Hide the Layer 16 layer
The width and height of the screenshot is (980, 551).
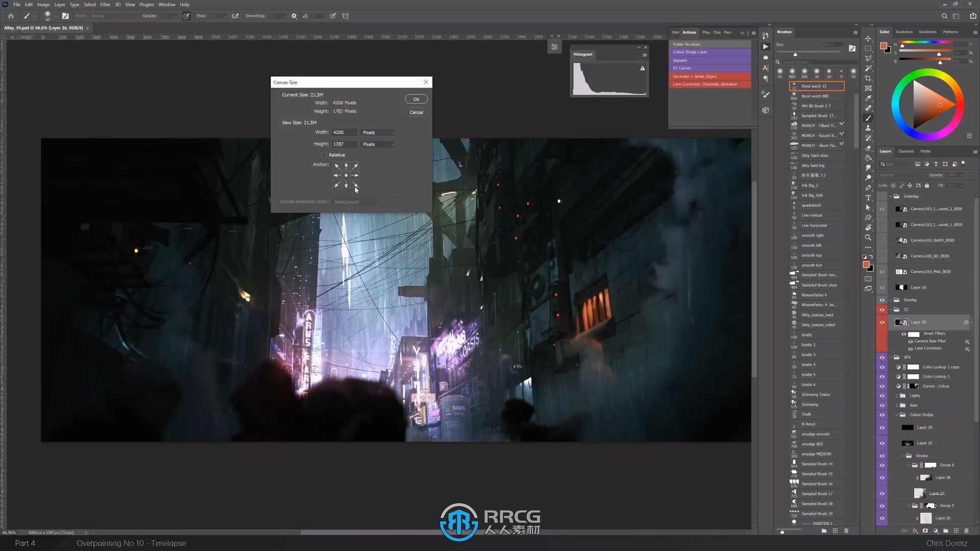pos(882,288)
